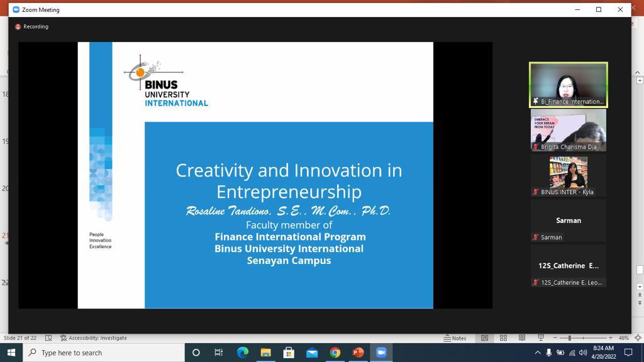Screen dimensions: 644x362
Task: Switch to Slide Sorter view
Action: coord(503,338)
